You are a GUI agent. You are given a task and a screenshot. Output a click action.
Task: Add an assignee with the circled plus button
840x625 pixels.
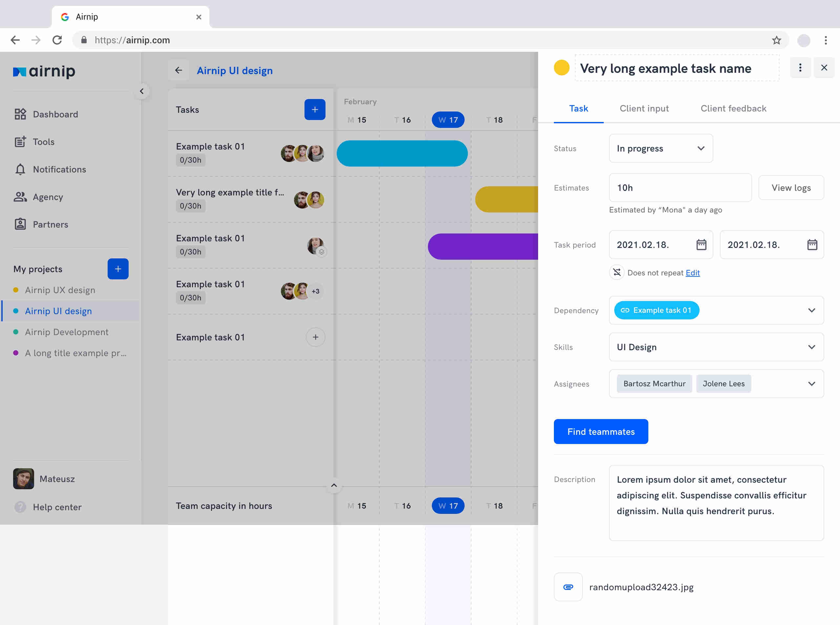(315, 337)
